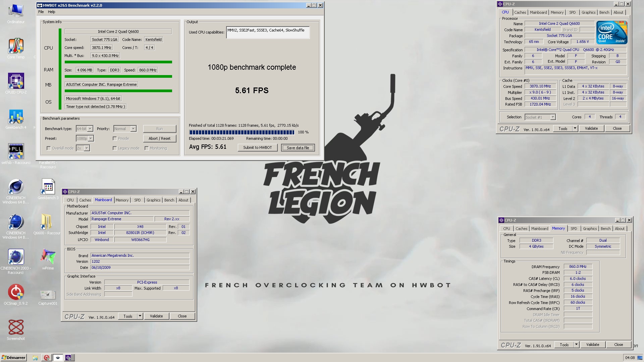Switch to SPD tab in Mainboard CPU-Z window

[x=137, y=200]
